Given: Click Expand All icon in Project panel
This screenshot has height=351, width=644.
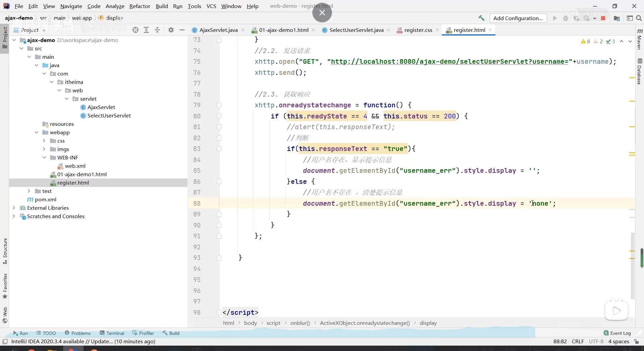Looking at the screenshot, I should [x=146, y=30].
